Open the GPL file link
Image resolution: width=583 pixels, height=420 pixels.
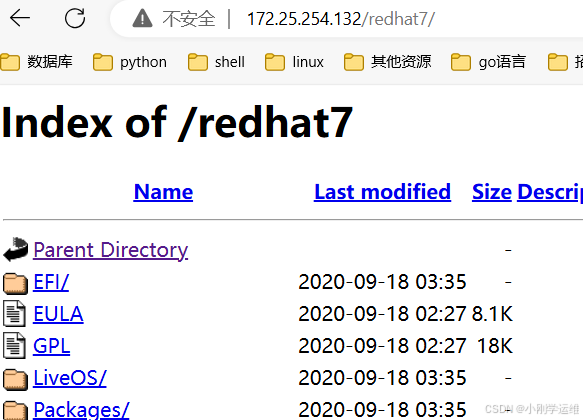coord(51,346)
